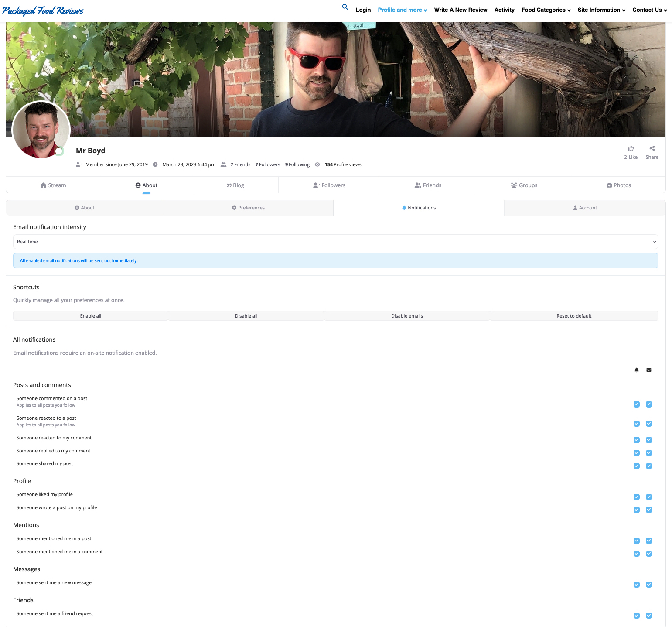Toggle on-site checkbox for friend request notification
672x627 pixels.
(637, 616)
